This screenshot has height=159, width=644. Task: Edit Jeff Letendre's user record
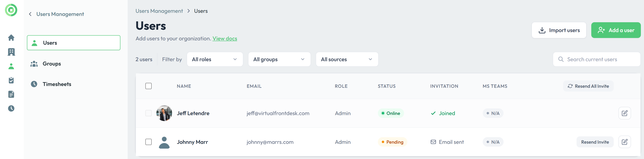coord(624,113)
